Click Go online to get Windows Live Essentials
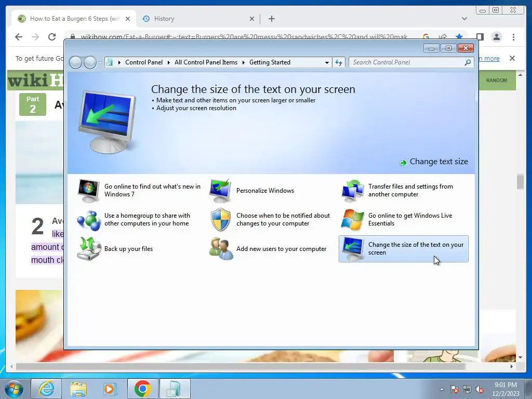 pos(410,220)
